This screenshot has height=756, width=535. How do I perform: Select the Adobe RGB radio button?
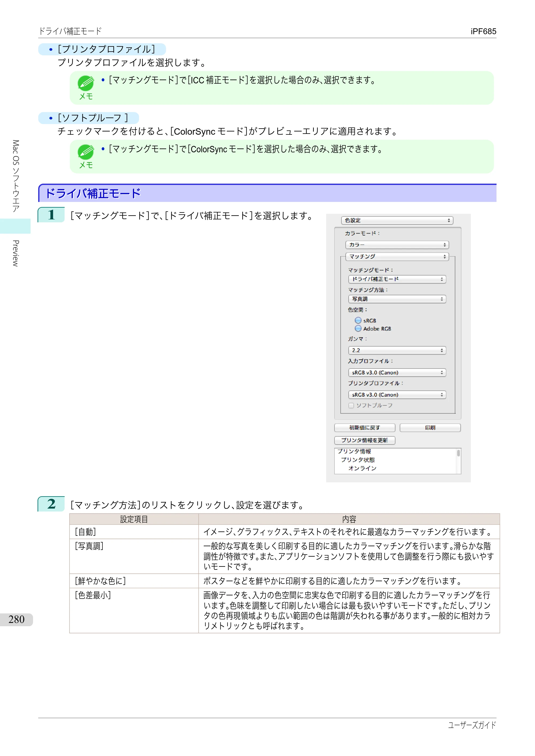coord(358,328)
